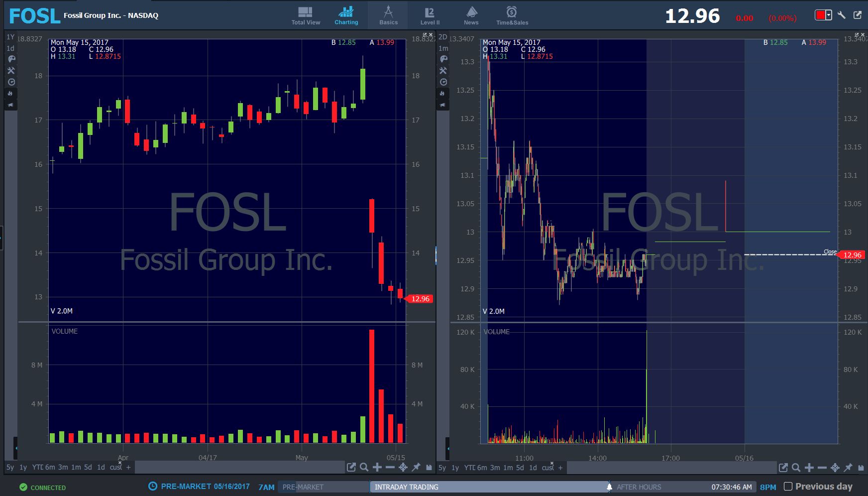Open the Total View panel
This screenshot has width=868, height=496.
[x=306, y=15]
